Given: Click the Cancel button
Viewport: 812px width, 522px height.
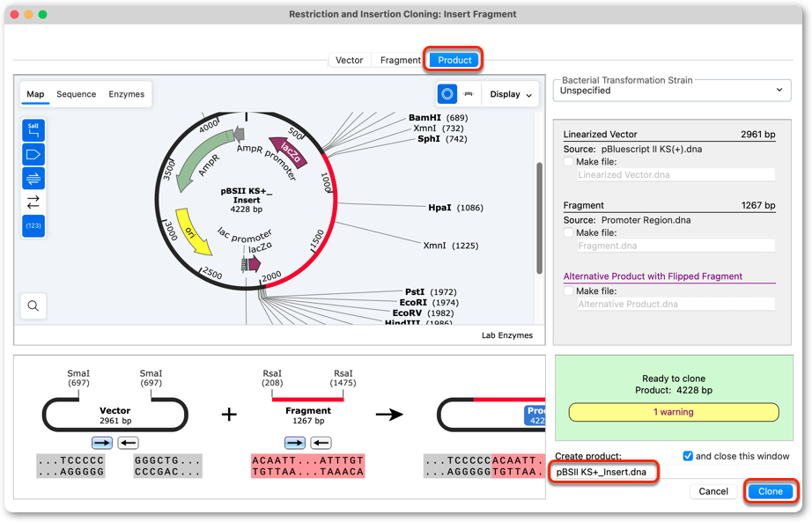Looking at the screenshot, I should point(713,491).
